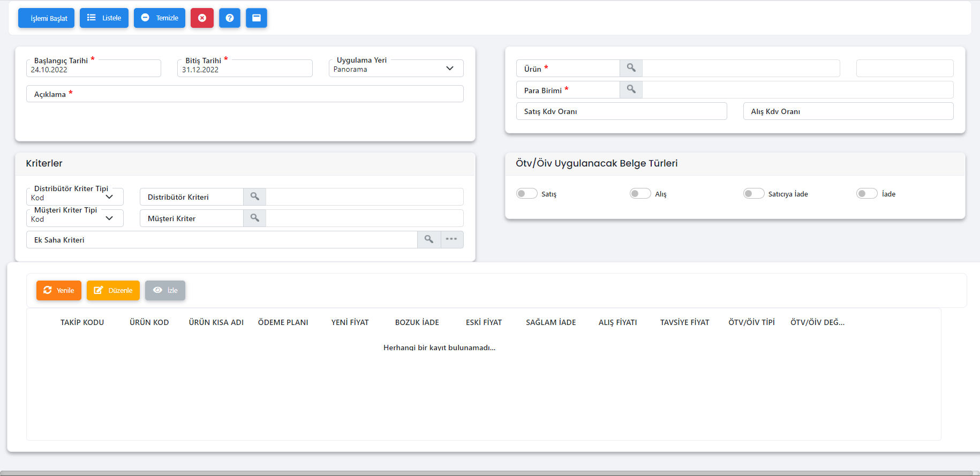Enable the Satış document type toggle

pyautogui.click(x=526, y=193)
